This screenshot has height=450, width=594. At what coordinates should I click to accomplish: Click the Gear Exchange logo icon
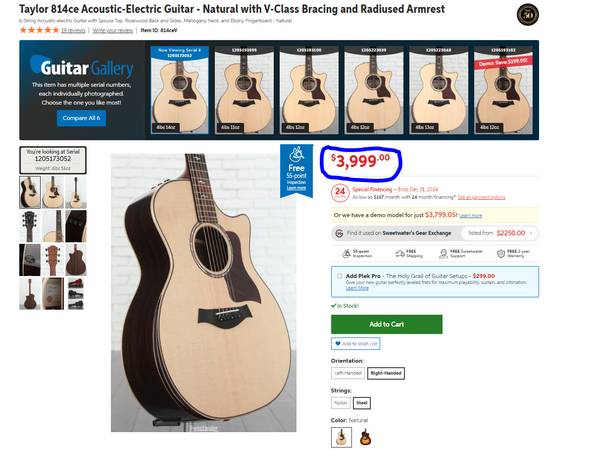click(339, 233)
